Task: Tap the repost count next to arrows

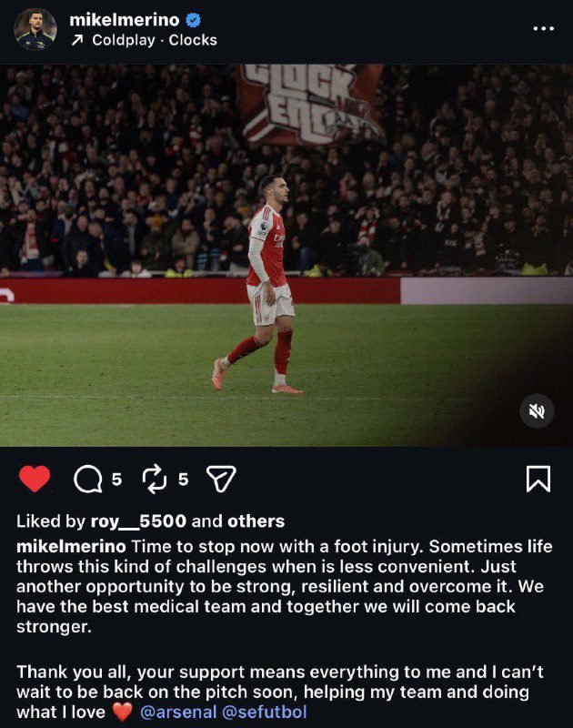Action: point(183,480)
